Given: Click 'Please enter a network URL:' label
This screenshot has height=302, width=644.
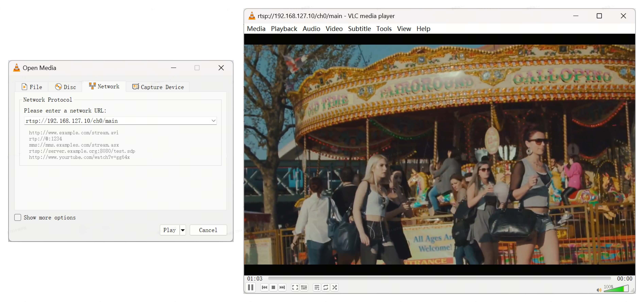Looking at the screenshot, I should [x=65, y=110].
